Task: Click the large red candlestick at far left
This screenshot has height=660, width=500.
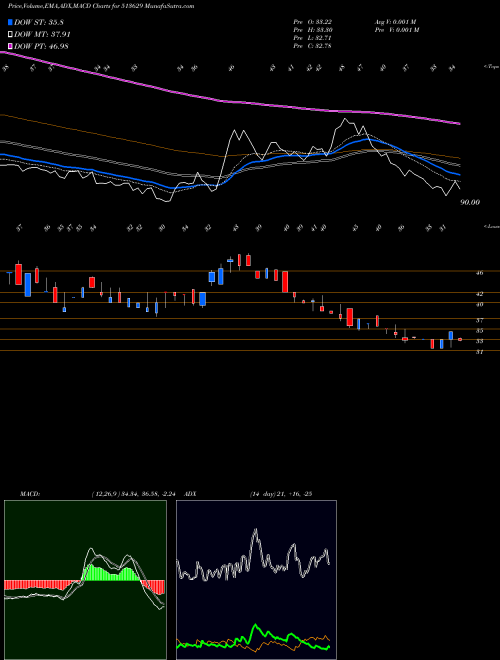Action: pos(19,274)
